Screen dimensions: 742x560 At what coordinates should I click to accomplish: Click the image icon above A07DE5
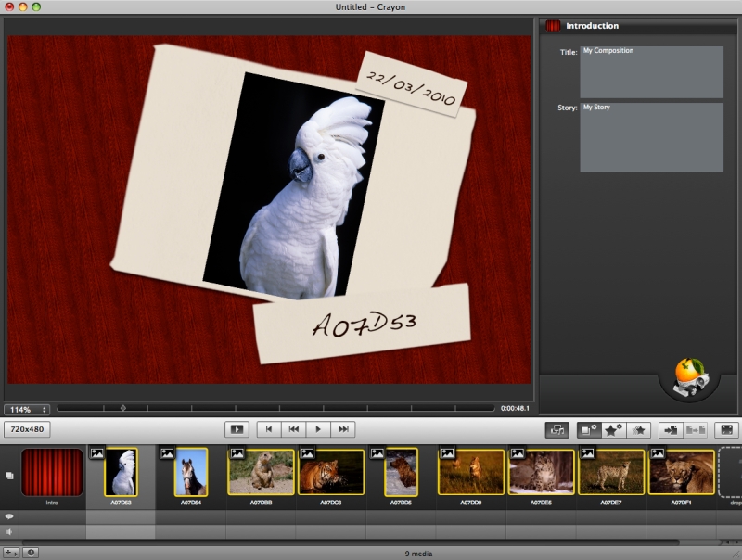coord(518,453)
